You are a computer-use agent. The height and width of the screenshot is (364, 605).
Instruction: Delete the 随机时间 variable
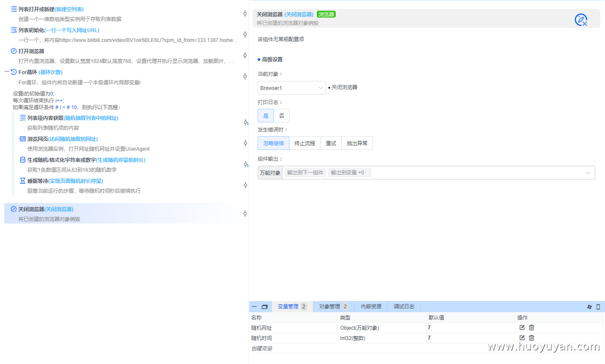coord(532,338)
